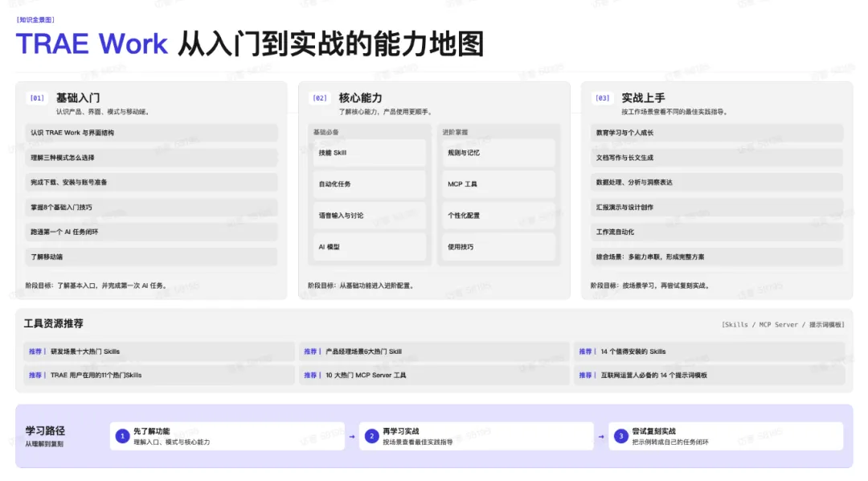Click step 2 circle '再学习实战'
This screenshot has height=481, width=868.
(x=371, y=437)
